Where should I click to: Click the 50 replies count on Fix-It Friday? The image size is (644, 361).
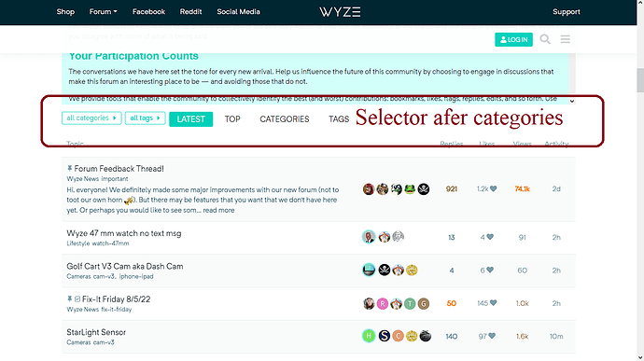tap(452, 303)
